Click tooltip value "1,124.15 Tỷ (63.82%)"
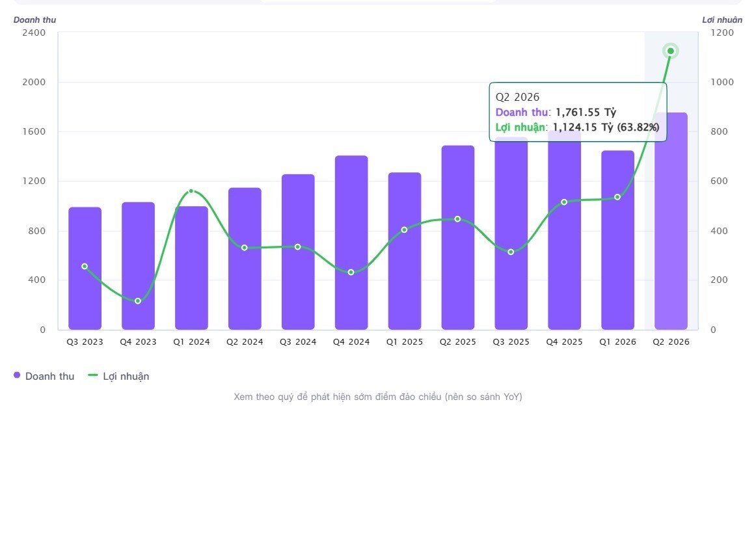756x543 pixels. point(606,127)
